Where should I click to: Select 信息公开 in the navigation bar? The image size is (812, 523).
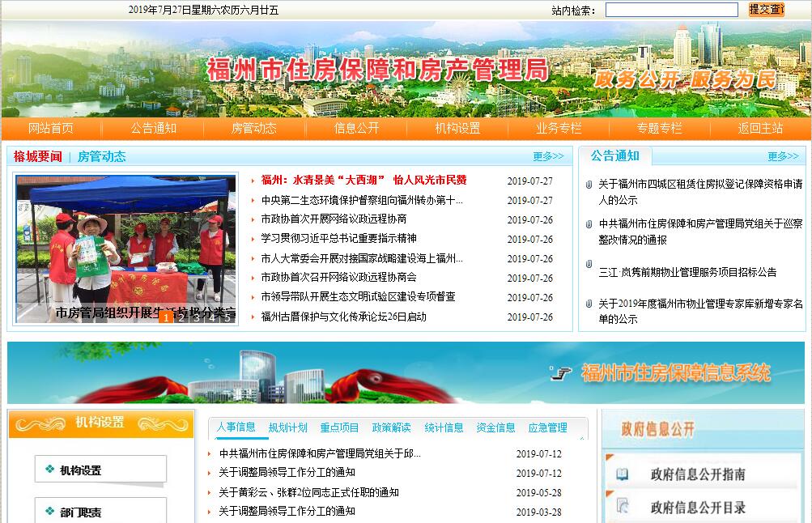coord(356,128)
